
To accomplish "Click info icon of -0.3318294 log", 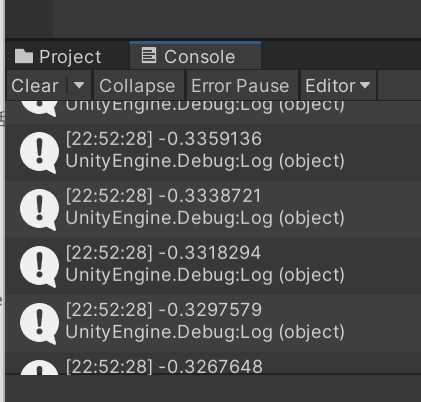I will pyautogui.click(x=39, y=267).
